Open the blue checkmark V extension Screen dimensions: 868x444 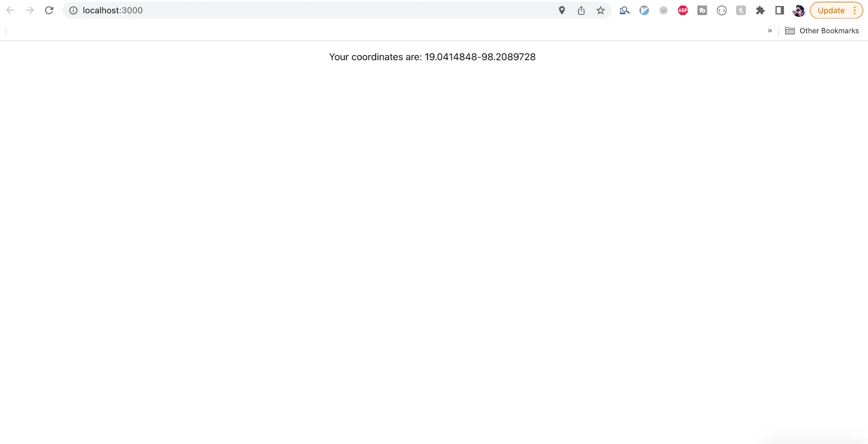(644, 10)
